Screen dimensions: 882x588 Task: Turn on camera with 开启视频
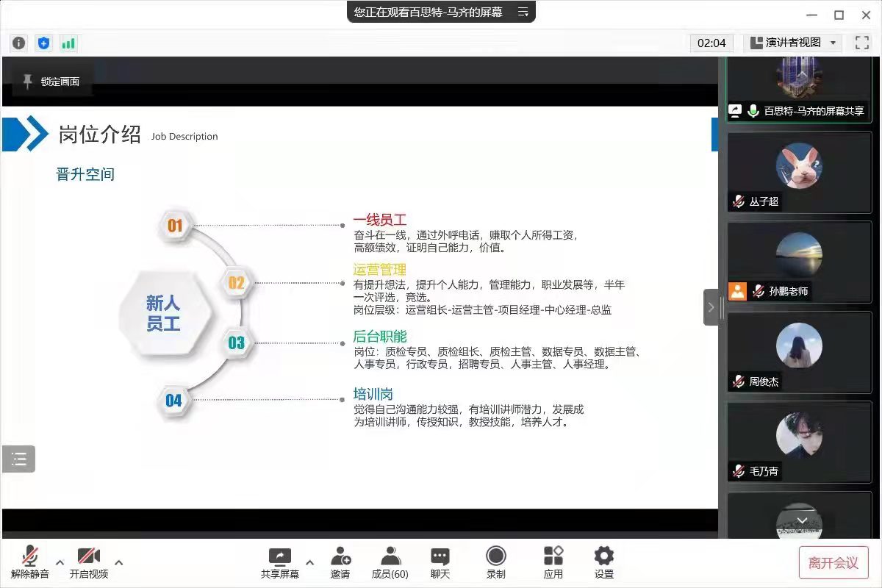point(89,562)
